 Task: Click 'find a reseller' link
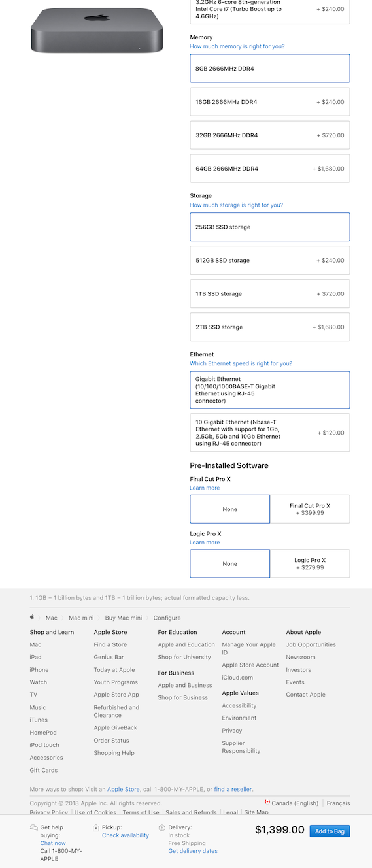[x=233, y=789]
